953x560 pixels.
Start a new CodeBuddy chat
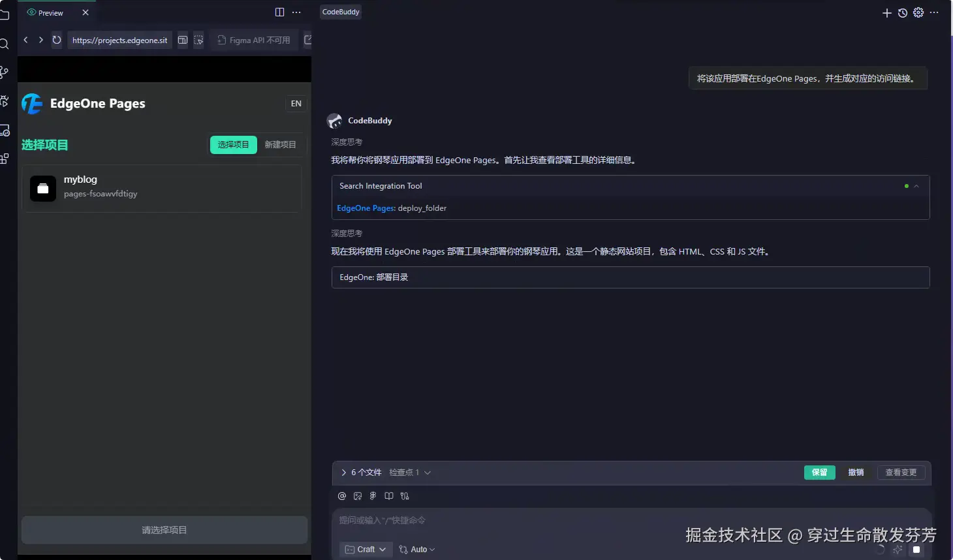[886, 12]
